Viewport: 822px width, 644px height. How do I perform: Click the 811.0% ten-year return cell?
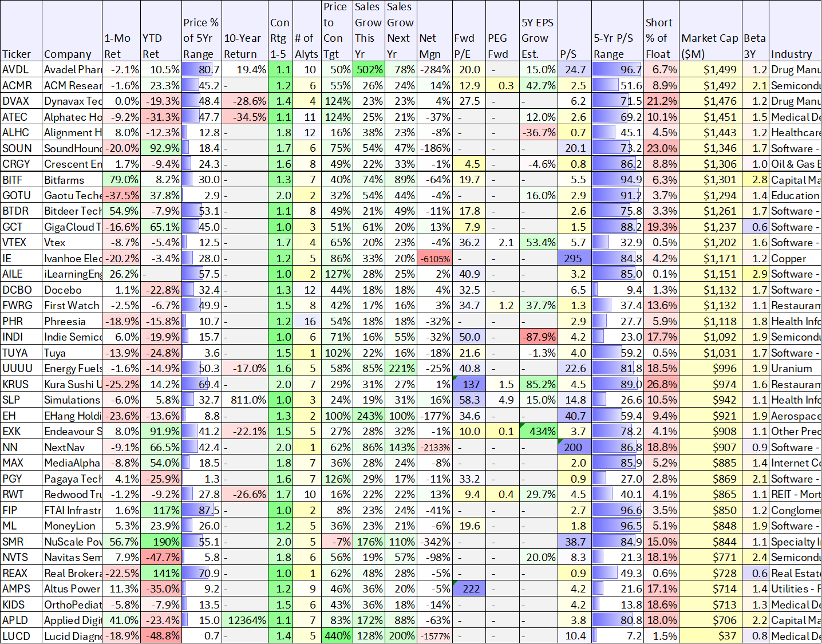[245, 400]
